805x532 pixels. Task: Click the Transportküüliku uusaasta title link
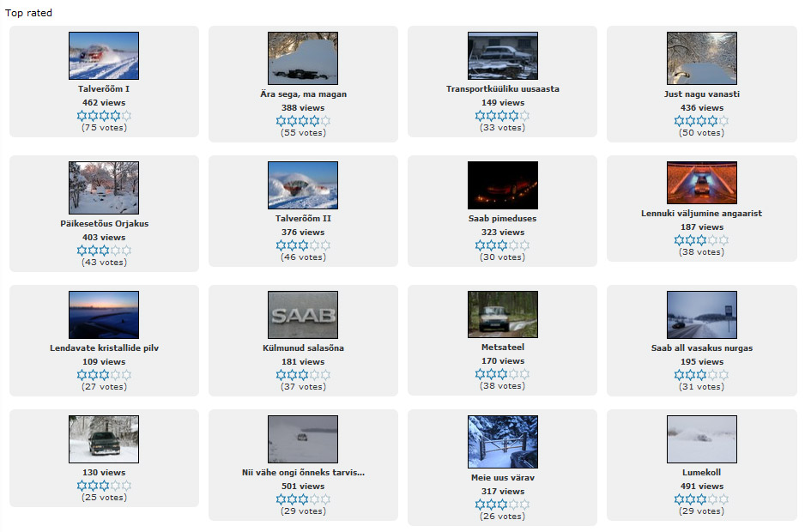tap(502, 89)
